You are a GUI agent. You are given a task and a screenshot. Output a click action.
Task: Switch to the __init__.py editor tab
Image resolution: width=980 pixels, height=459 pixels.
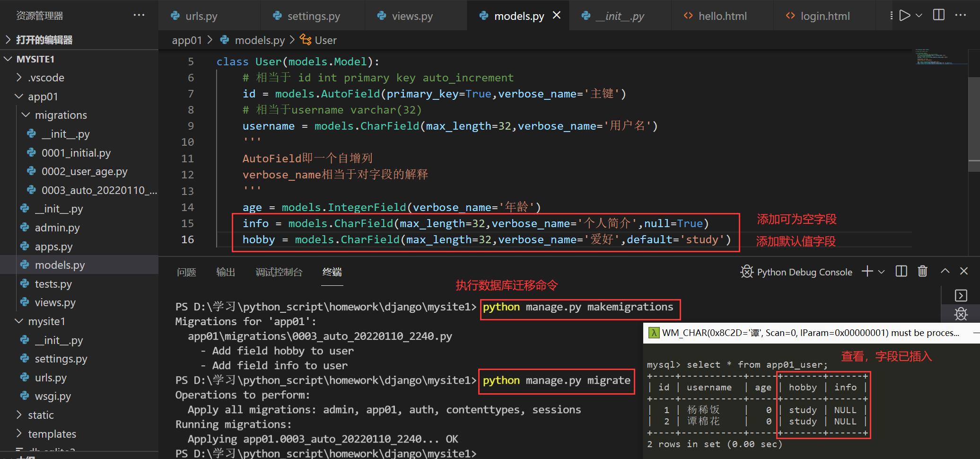click(620, 16)
